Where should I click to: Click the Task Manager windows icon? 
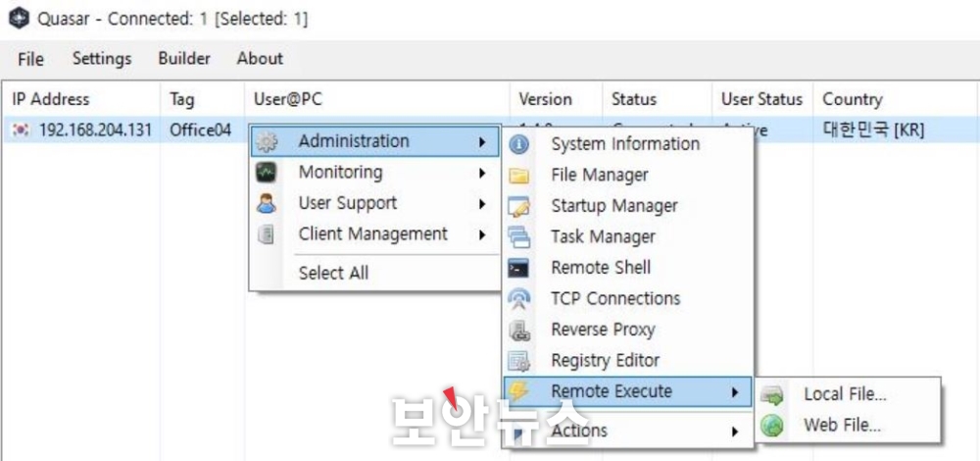point(518,237)
